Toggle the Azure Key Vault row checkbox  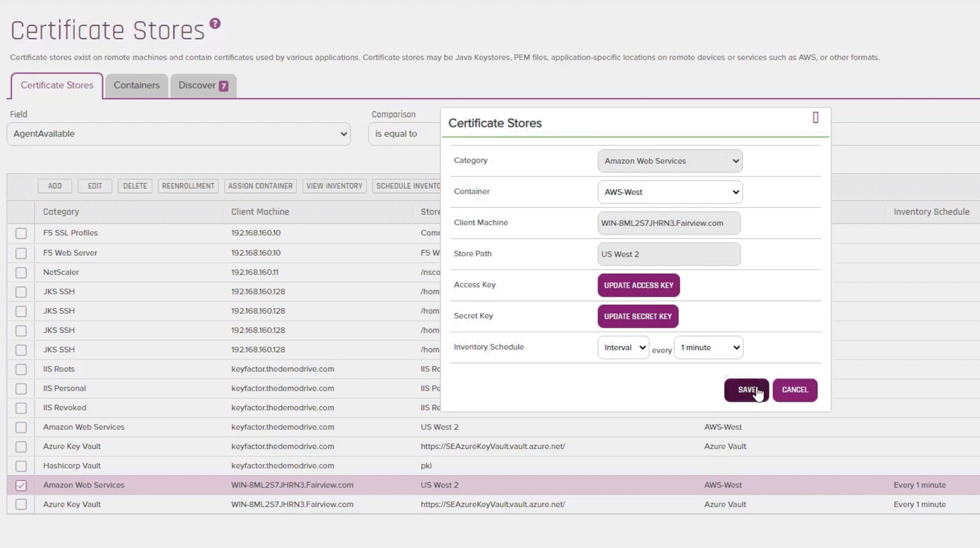pyautogui.click(x=21, y=504)
